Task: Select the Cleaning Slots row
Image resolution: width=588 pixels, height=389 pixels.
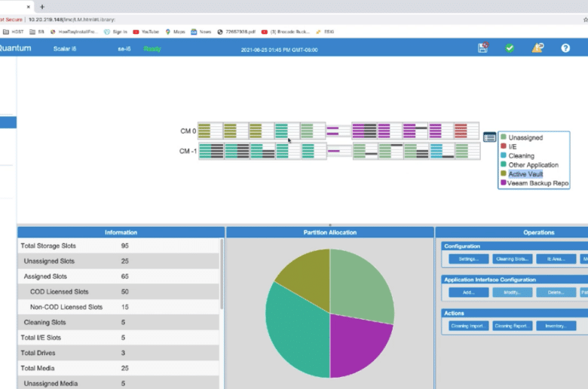Action: click(x=118, y=322)
